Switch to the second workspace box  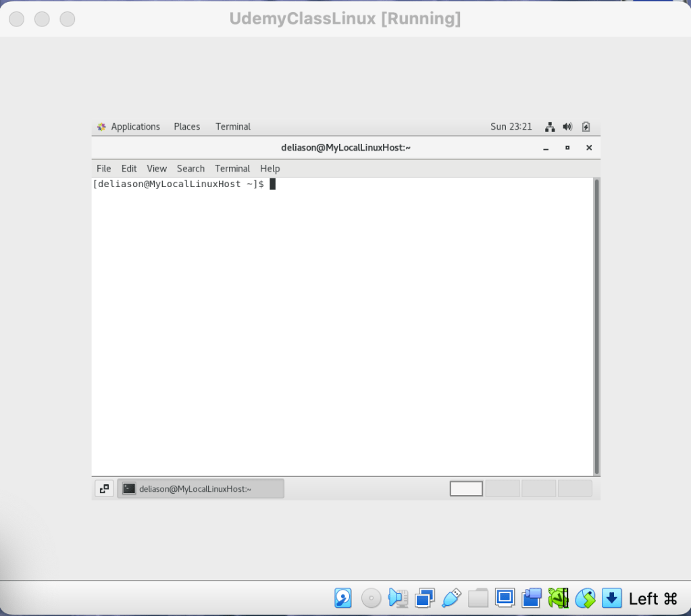pyautogui.click(x=503, y=488)
